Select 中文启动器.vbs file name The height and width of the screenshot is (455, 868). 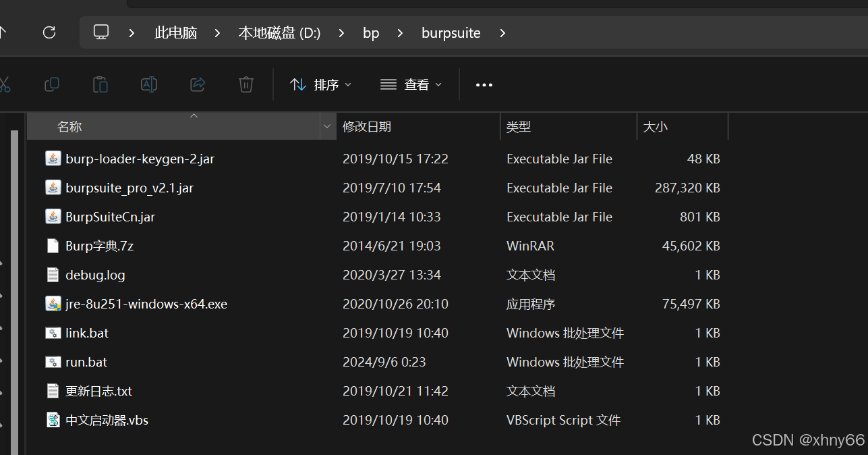(x=107, y=420)
